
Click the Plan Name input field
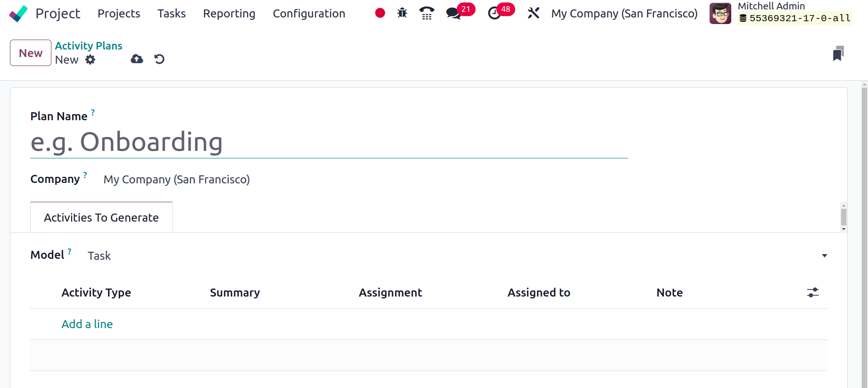click(x=329, y=142)
